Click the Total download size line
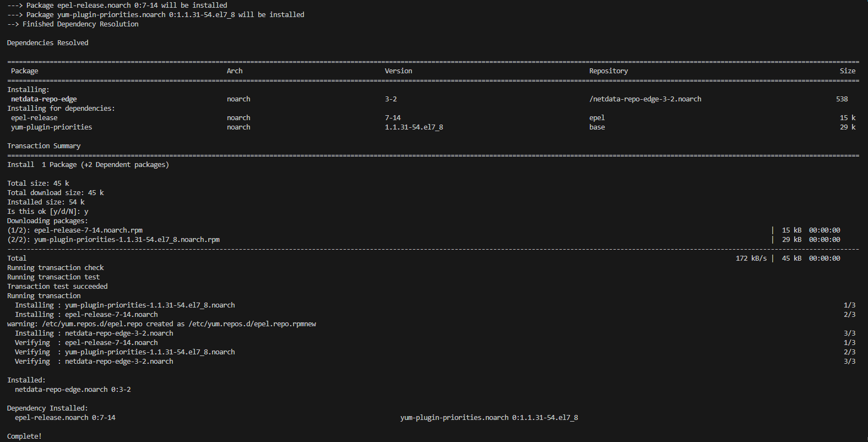868x442 pixels. pos(55,193)
